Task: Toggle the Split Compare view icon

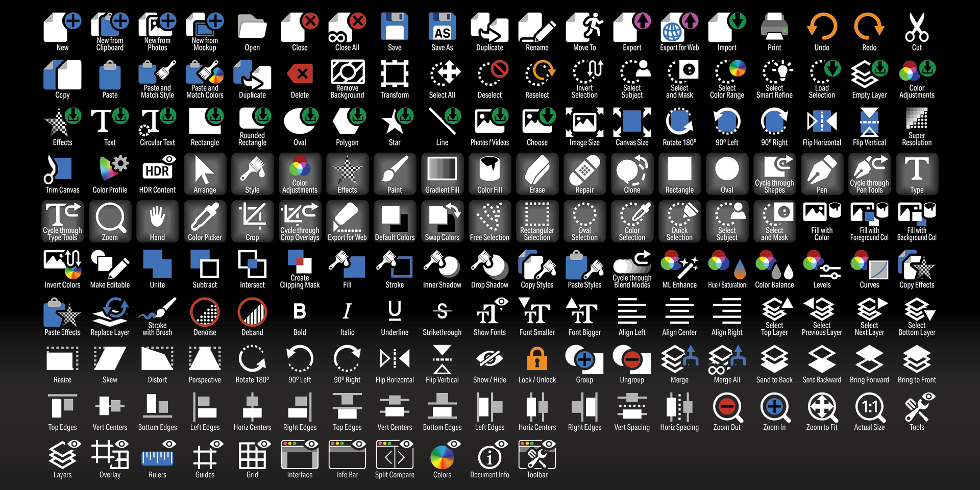Action: [395, 454]
